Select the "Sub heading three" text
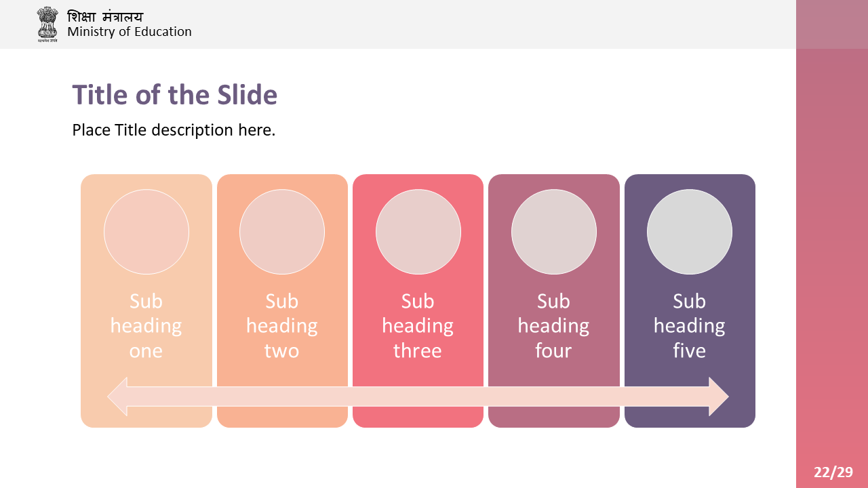Screen dimensions: 868x488 418,325
